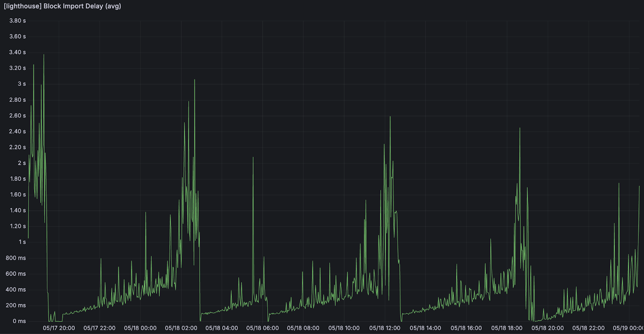Select the 05/18 06:00 time axis label

[x=262, y=328]
